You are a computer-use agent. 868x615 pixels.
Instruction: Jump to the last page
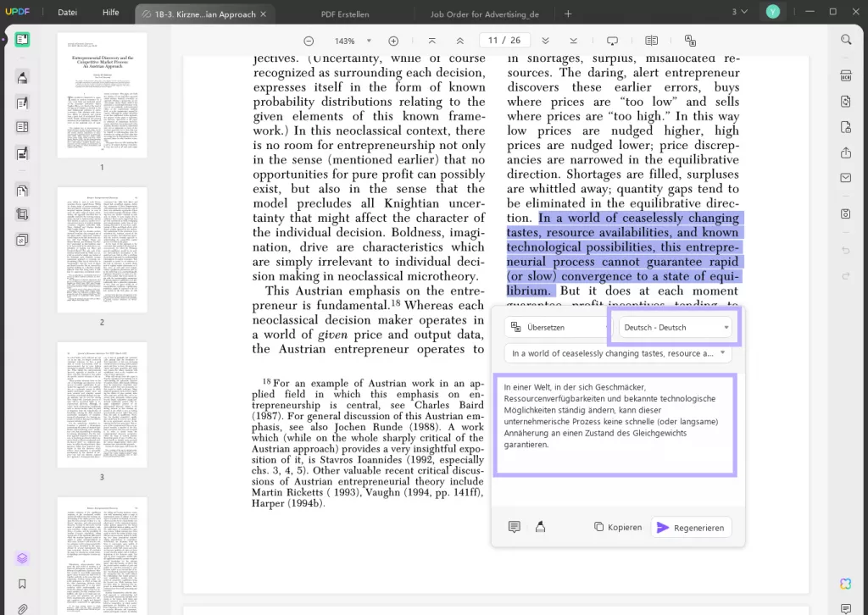click(x=574, y=41)
